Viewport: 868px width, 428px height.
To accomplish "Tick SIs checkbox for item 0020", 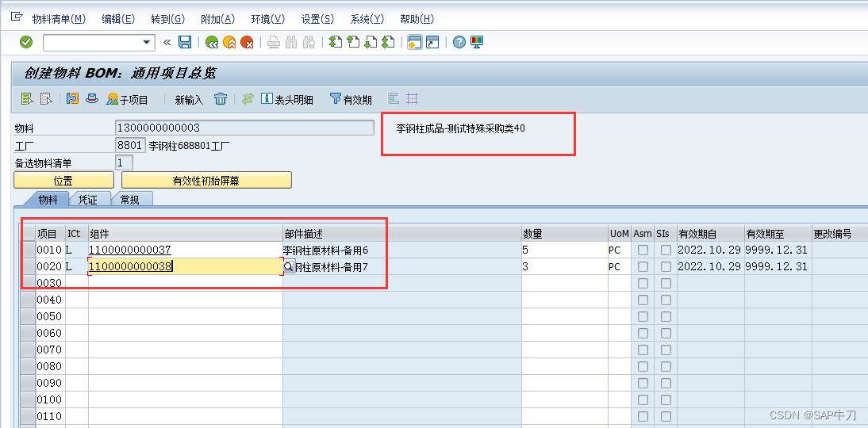I will (x=666, y=266).
